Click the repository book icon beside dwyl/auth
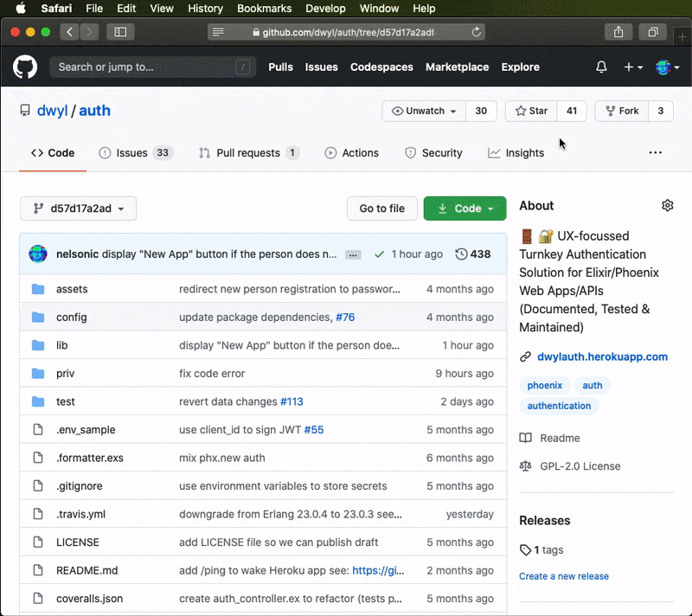Screen dimensions: 692x616 click(x=25, y=111)
